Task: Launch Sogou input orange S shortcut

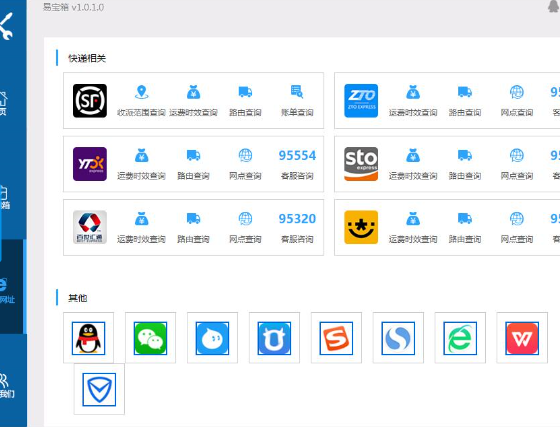Action: coord(336,338)
